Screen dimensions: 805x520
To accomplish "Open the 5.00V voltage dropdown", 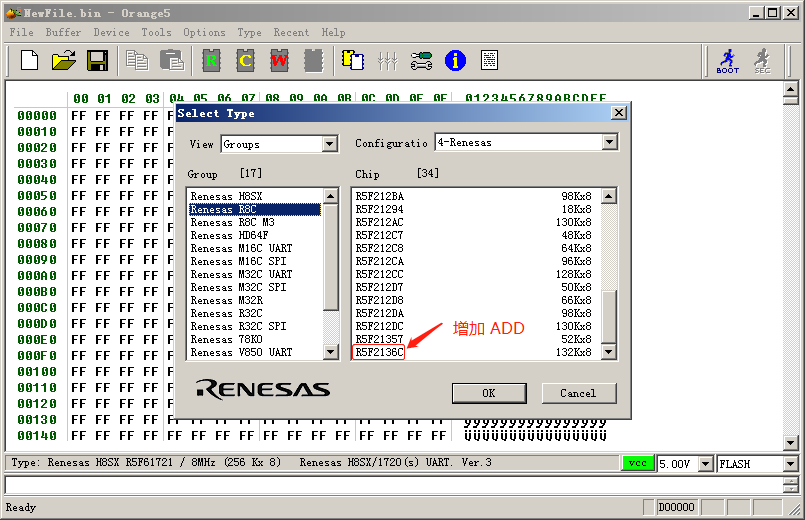I will [706, 464].
